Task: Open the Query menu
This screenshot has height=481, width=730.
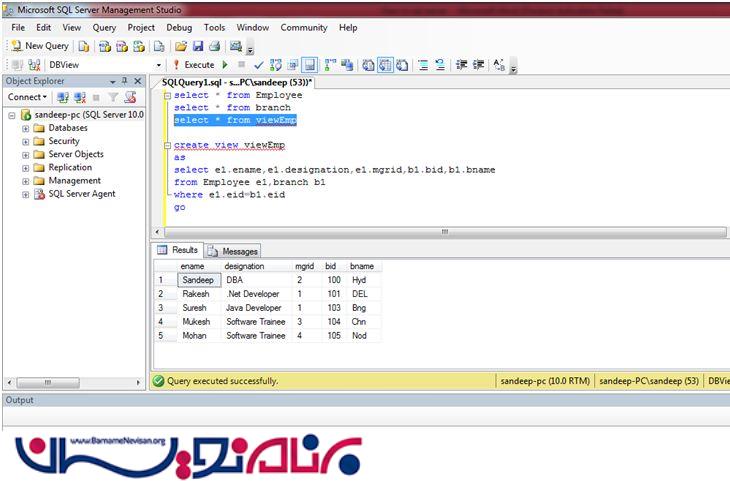Action: click(x=104, y=28)
